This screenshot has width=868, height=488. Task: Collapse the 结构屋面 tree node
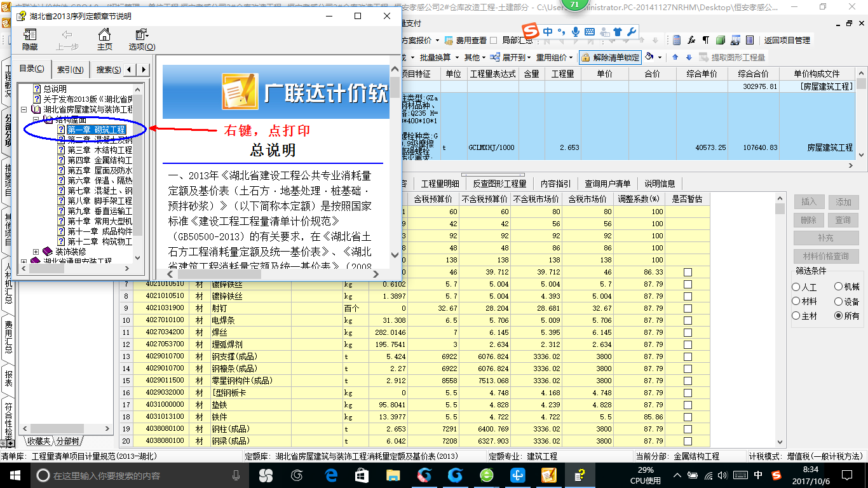click(36, 119)
